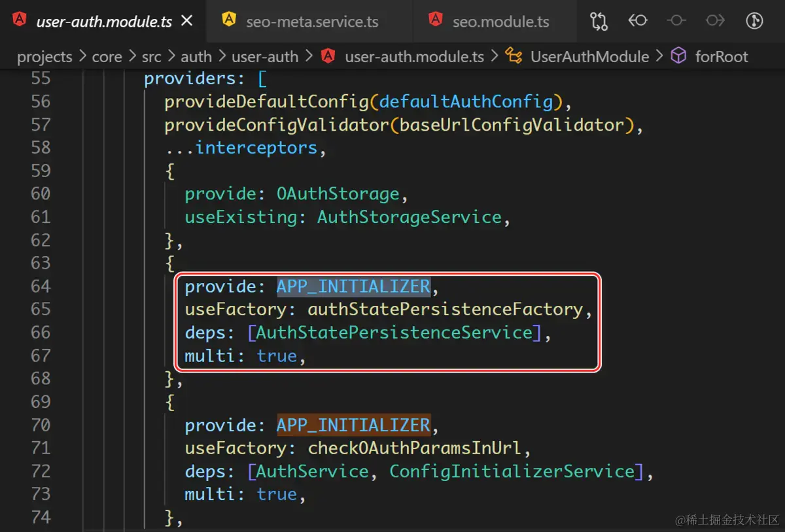Click 'baseUrlConfigValidator' on line 57
This screenshot has height=532, width=785.
click(x=512, y=125)
